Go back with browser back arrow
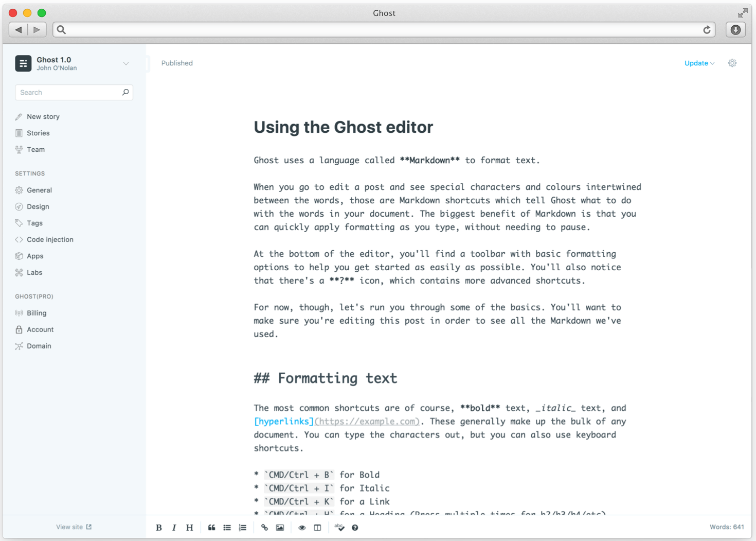This screenshot has width=756, height=541. pos(19,30)
